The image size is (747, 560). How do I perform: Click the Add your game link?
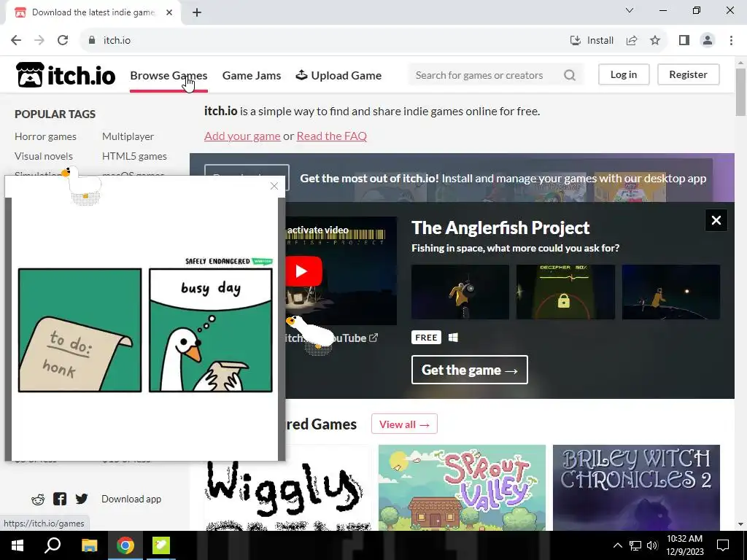click(242, 136)
